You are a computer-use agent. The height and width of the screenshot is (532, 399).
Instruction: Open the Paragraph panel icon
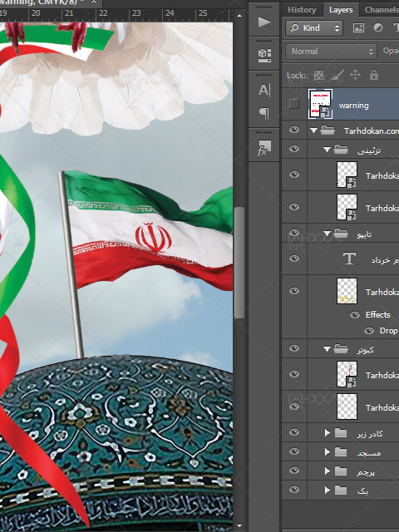click(x=264, y=113)
